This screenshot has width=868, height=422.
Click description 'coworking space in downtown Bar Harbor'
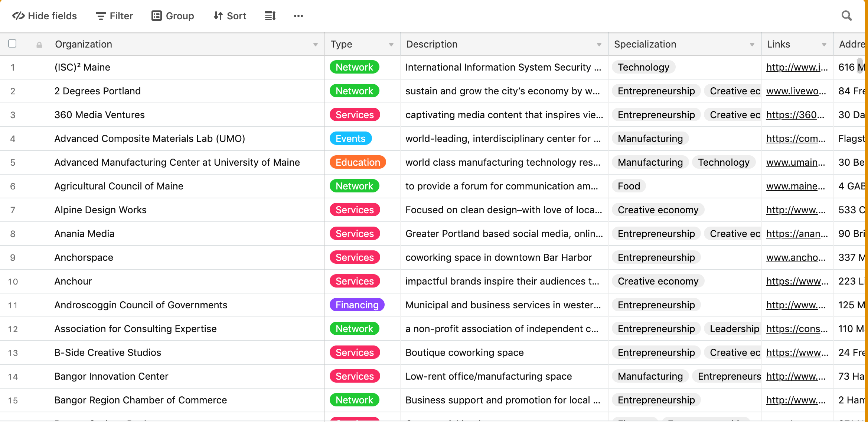click(x=499, y=257)
